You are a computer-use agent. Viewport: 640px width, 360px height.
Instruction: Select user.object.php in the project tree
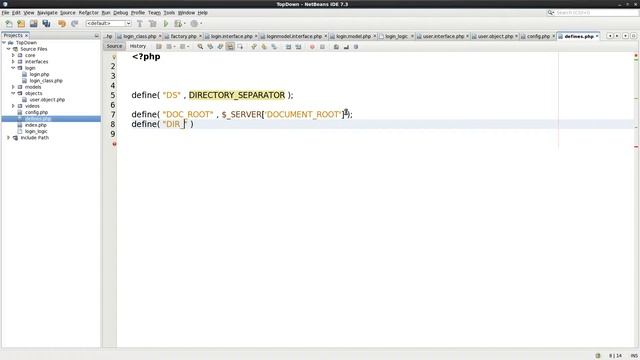click(47, 100)
